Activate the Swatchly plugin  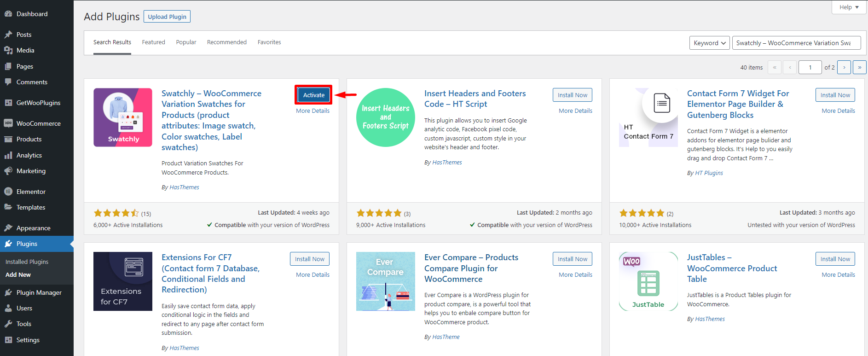tap(313, 95)
